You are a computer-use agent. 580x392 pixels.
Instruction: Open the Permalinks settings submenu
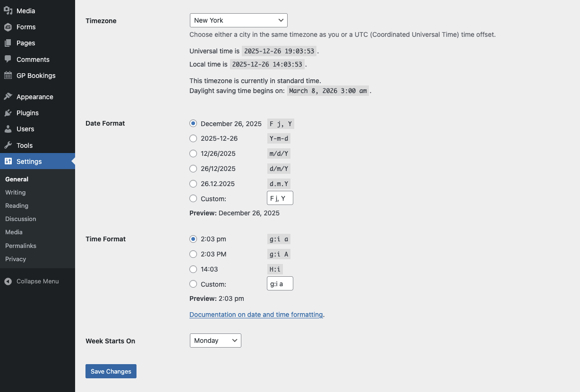(x=21, y=246)
